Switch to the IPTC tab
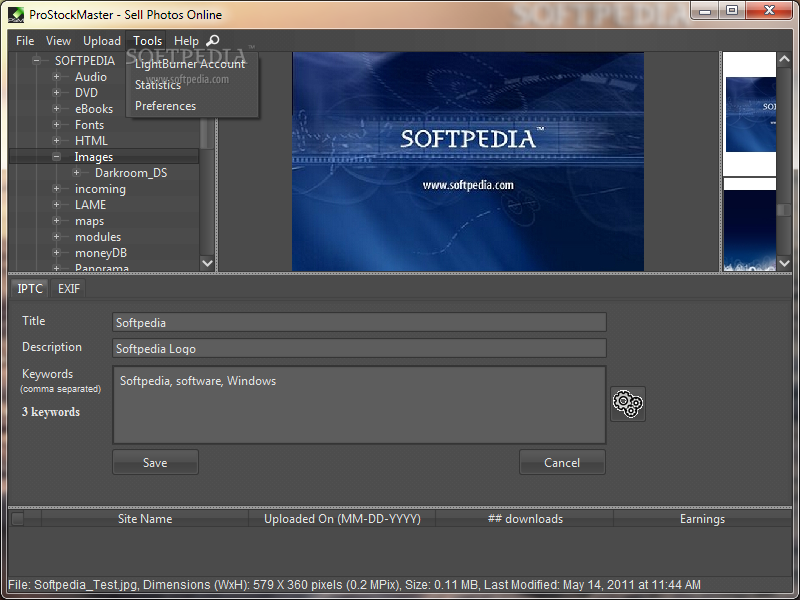This screenshot has width=800, height=600. (x=30, y=289)
